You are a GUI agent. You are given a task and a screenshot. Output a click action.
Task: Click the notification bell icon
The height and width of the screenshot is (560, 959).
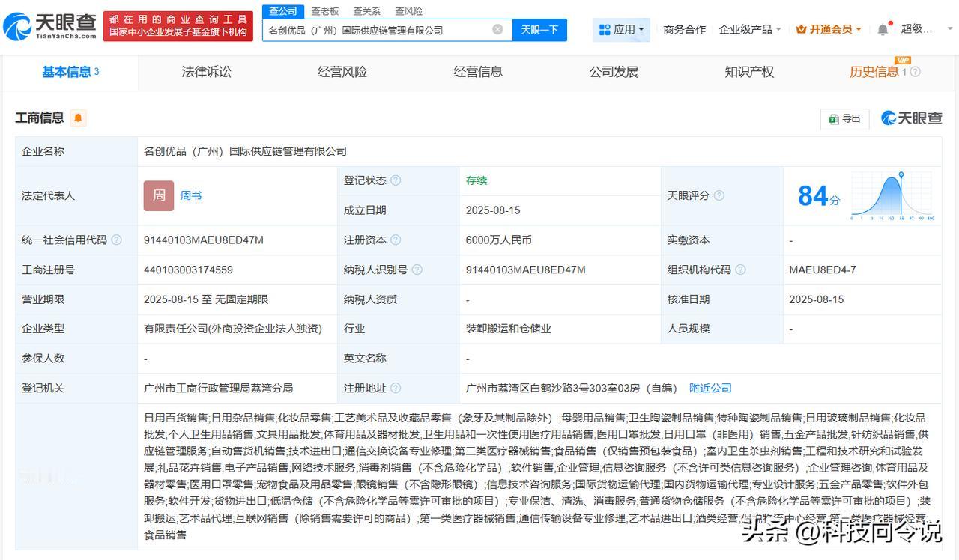(883, 29)
